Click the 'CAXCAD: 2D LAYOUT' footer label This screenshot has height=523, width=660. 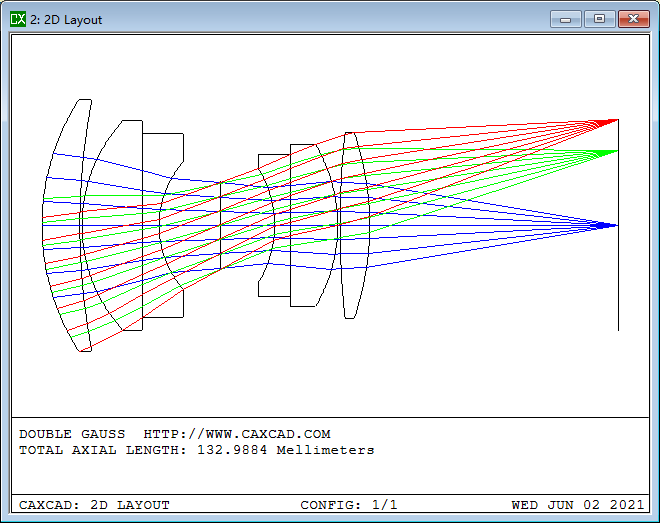(94, 504)
